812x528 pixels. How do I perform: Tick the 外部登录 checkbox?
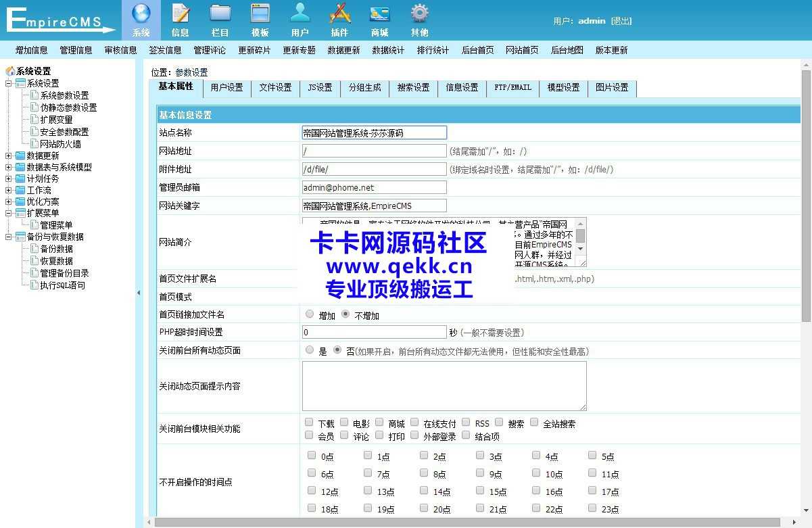[414, 435]
